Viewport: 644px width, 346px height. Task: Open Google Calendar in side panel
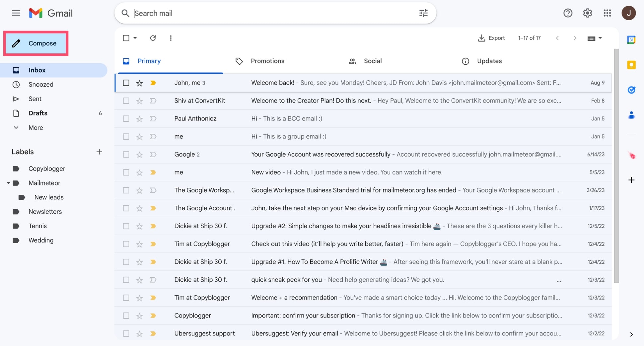pos(631,40)
